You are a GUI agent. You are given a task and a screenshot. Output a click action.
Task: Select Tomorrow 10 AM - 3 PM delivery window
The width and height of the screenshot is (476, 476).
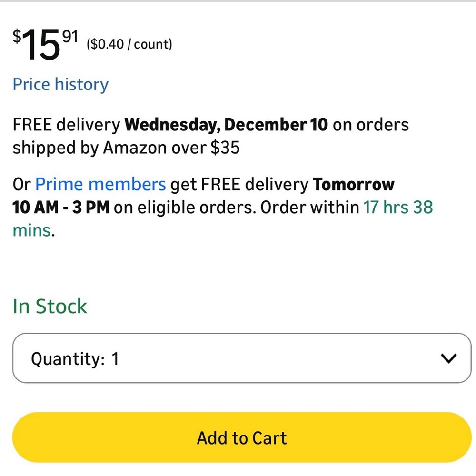click(354, 184)
